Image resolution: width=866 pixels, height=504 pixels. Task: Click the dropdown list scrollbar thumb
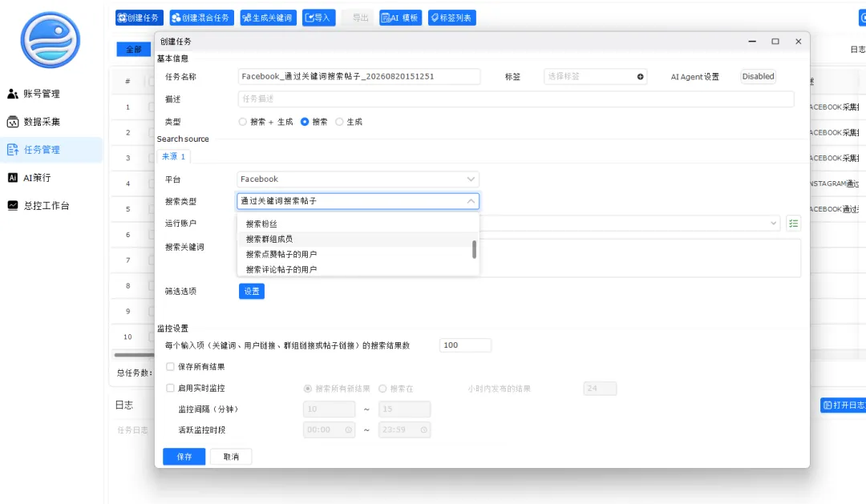coord(474,249)
